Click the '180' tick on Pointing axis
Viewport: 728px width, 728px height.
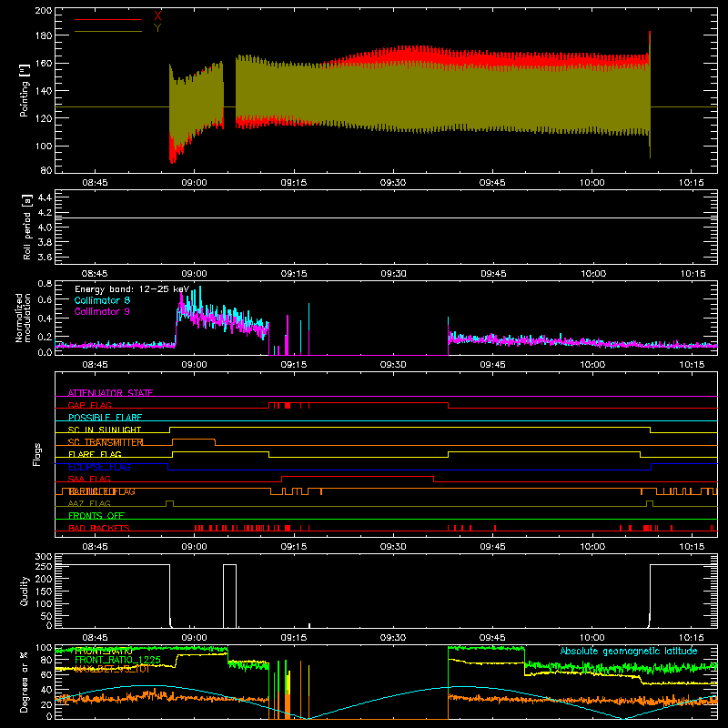44,35
